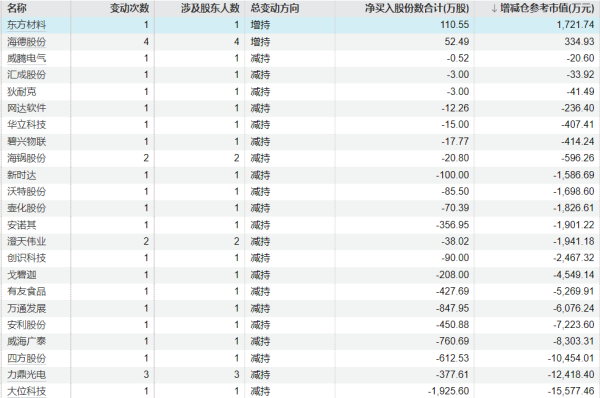Select the -1,698.60 market value cell
Image resolution: width=600 pixels, height=398 pixels.
click(574, 191)
